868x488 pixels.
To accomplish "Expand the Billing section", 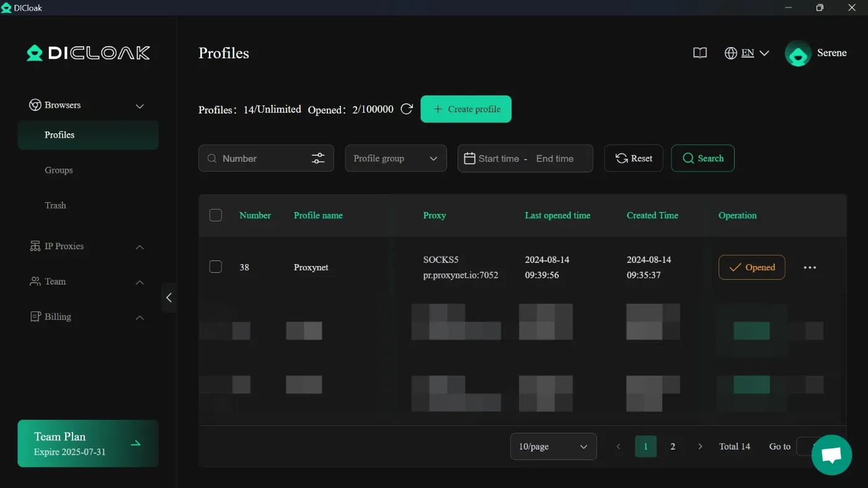I will [x=139, y=317].
